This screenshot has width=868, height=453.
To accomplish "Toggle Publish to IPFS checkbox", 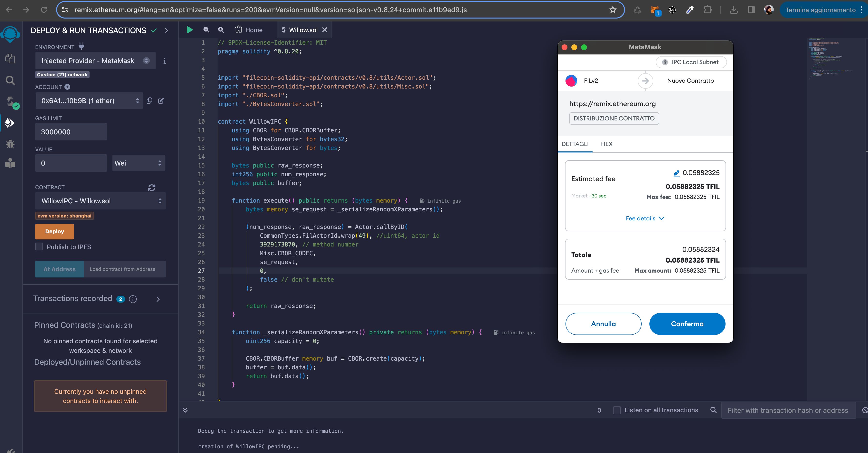I will coord(39,246).
